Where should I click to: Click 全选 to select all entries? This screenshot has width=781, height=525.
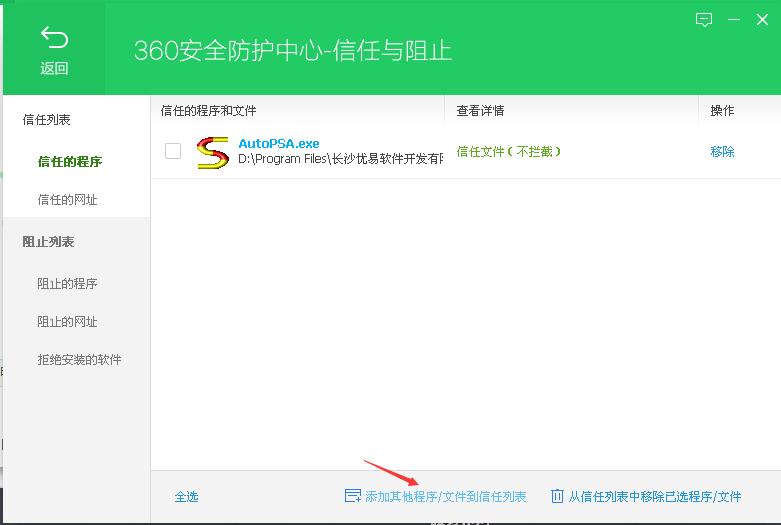[x=186, y=496]
